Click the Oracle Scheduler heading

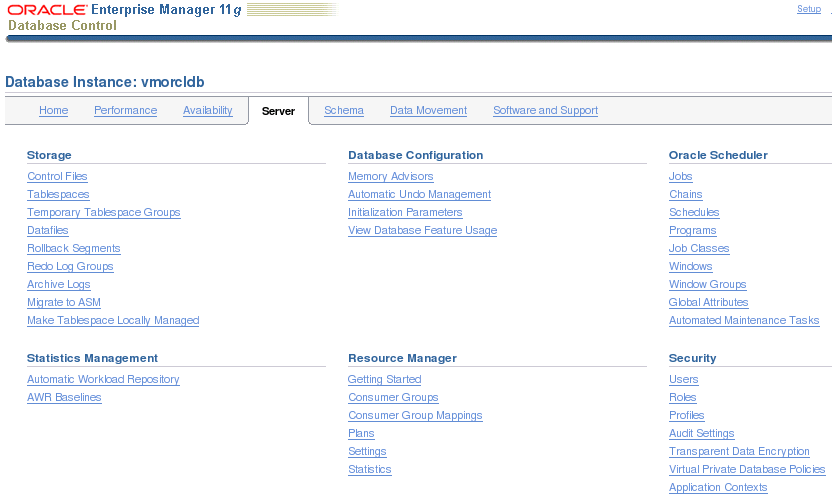[718, 156]
